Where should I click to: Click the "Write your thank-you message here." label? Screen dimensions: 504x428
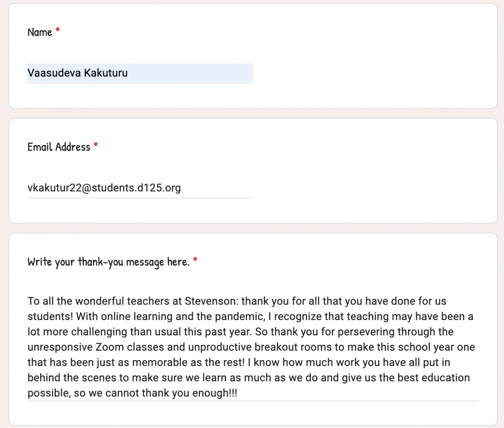108,262
